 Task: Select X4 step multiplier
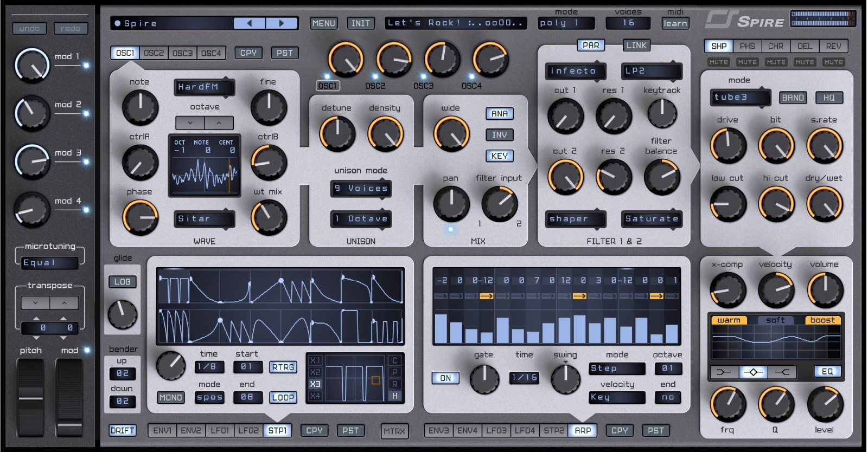point(315,396)
